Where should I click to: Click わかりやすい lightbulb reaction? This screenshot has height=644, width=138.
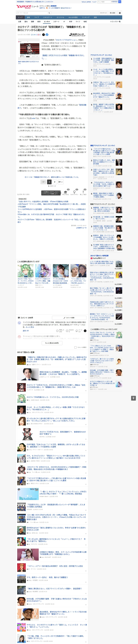coord(74,192)
